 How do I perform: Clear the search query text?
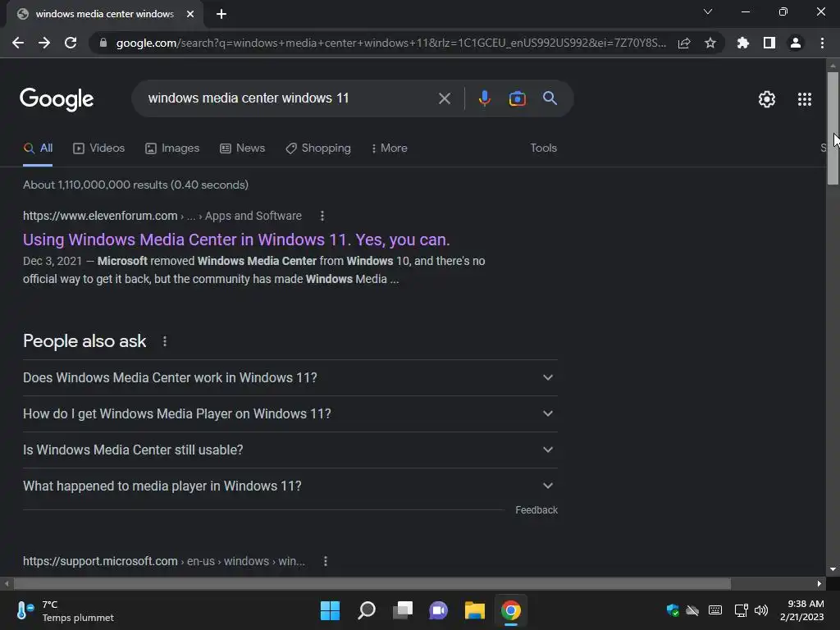tap(444, 98)
